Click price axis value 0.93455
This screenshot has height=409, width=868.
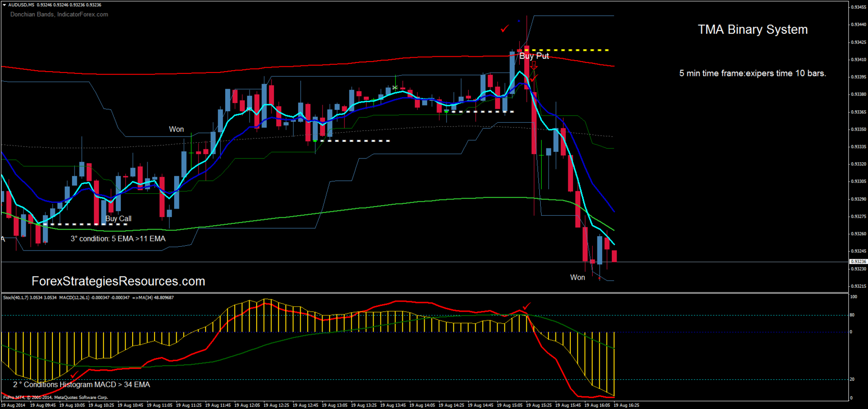pyautogui.click(x=858, y=7)
